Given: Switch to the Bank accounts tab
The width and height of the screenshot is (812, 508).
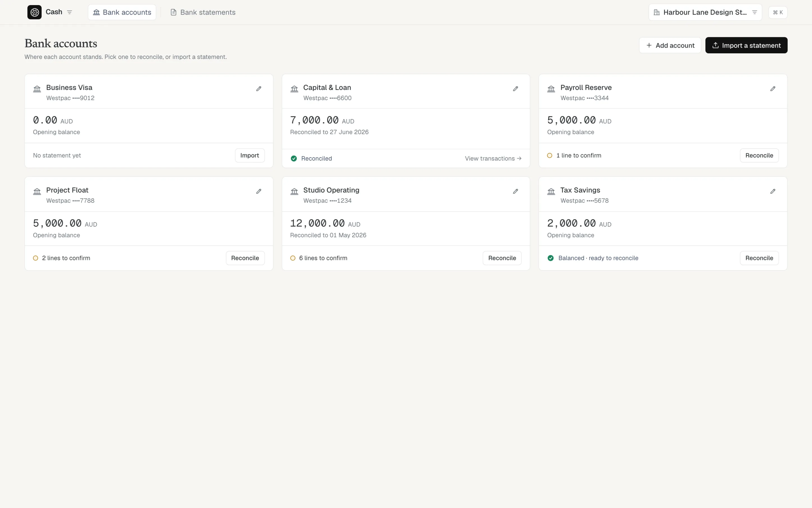Looking at the screenshot, I should [122, 12].
